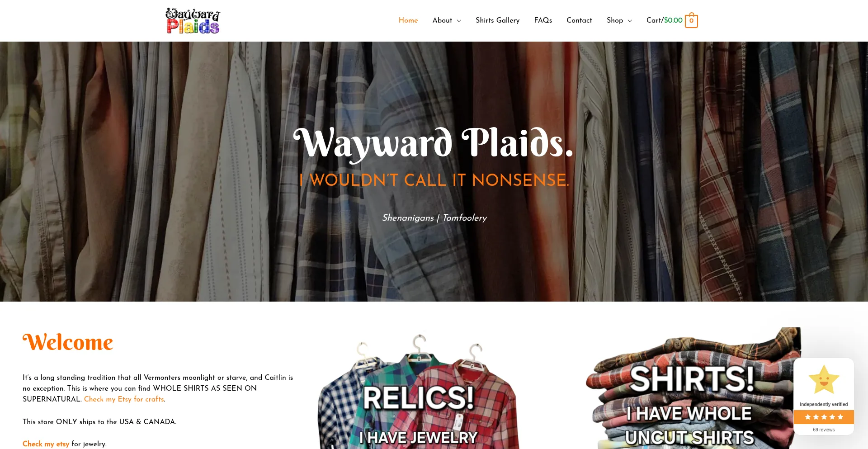Open the About menu item
Image resolution: width=868 pixels, height=449 pixels.
pos(442,20)
